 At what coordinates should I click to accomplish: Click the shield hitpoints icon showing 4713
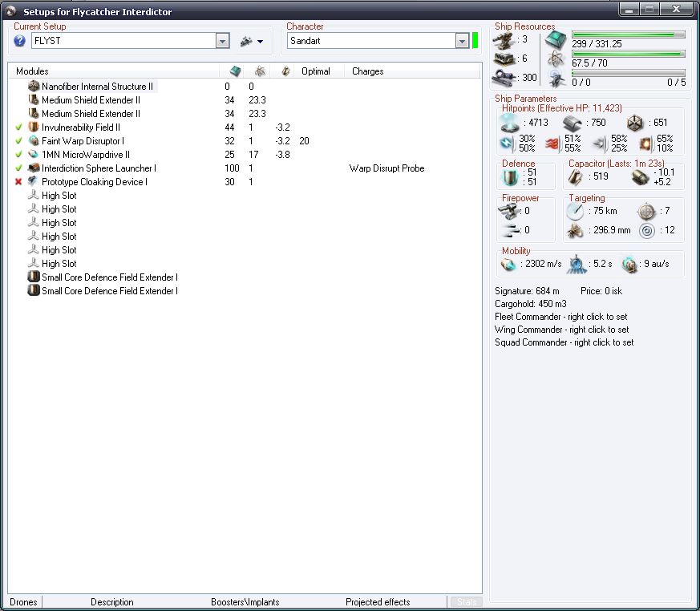coord(509,123)
